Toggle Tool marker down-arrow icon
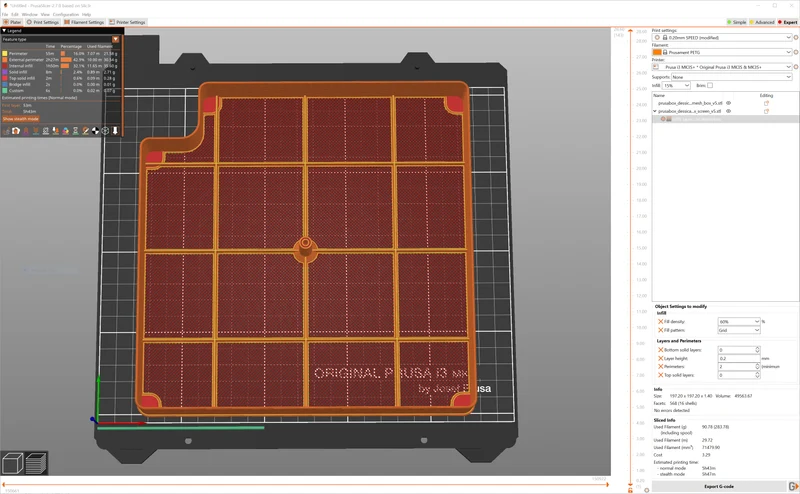Screen dimensions: 800x494 pyautogui.click(x=115, y=131)
